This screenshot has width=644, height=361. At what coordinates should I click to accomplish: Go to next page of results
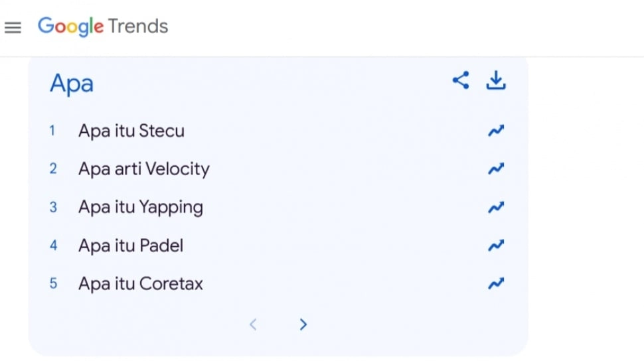pyautogui.click(x=303, y=325)
